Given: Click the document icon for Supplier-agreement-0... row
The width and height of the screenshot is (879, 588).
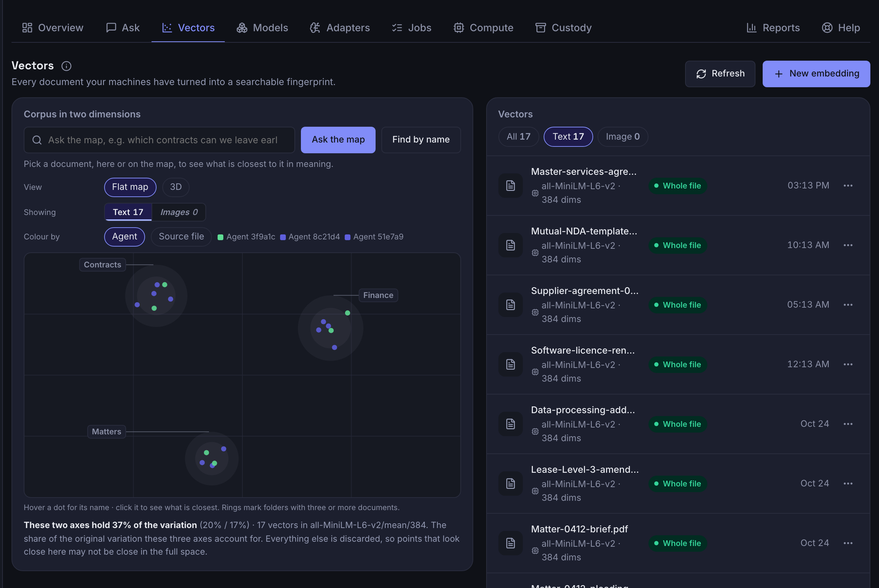Looking at the screenshot, I should point(510,305).
